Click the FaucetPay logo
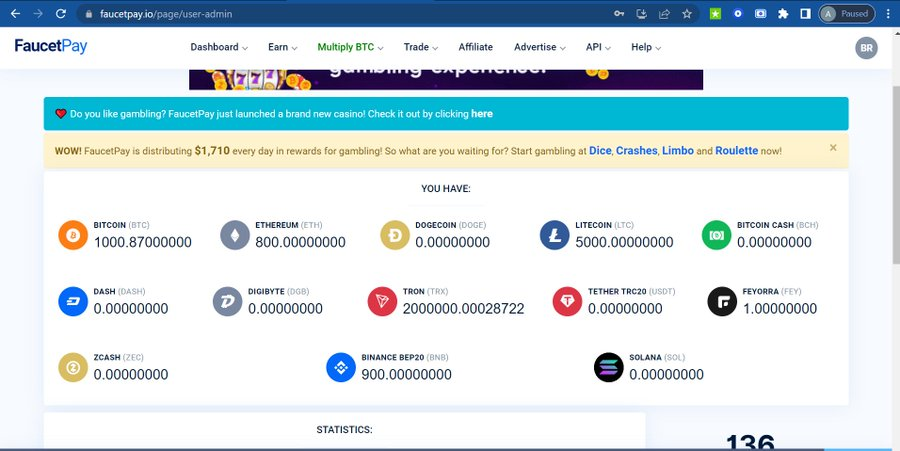 pyautogui.click(x=51, y=46)
